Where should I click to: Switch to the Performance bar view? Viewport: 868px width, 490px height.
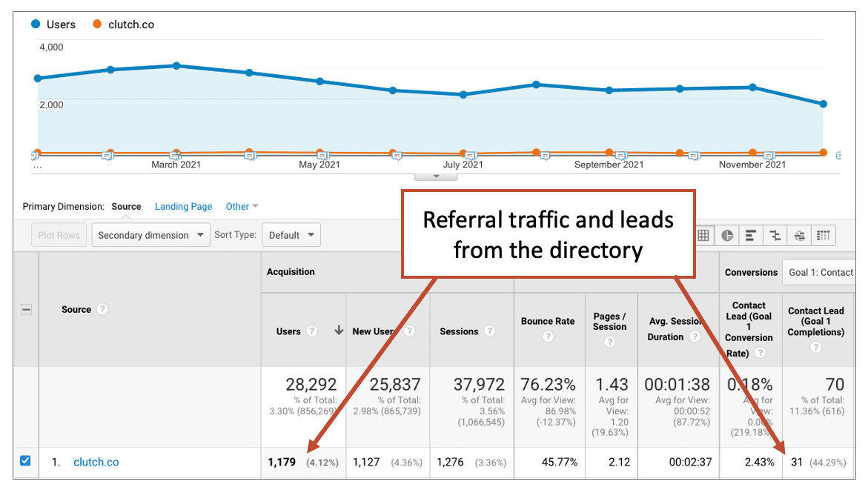(751, 235)
